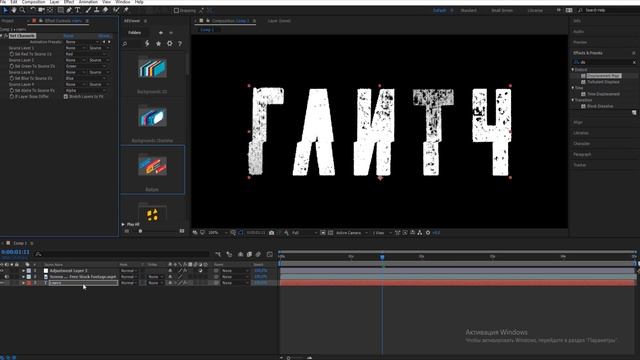Click the draft 3D icon in timeline
Screen dimensions: 640x360
(229, 254)
